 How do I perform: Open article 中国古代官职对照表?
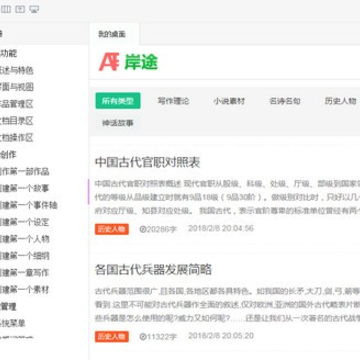coord(148,162)
